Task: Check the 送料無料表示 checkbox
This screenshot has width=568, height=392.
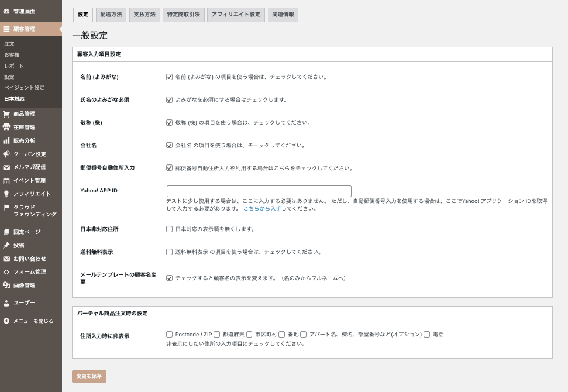Action: pyautogui.click(x=170, y=252)
